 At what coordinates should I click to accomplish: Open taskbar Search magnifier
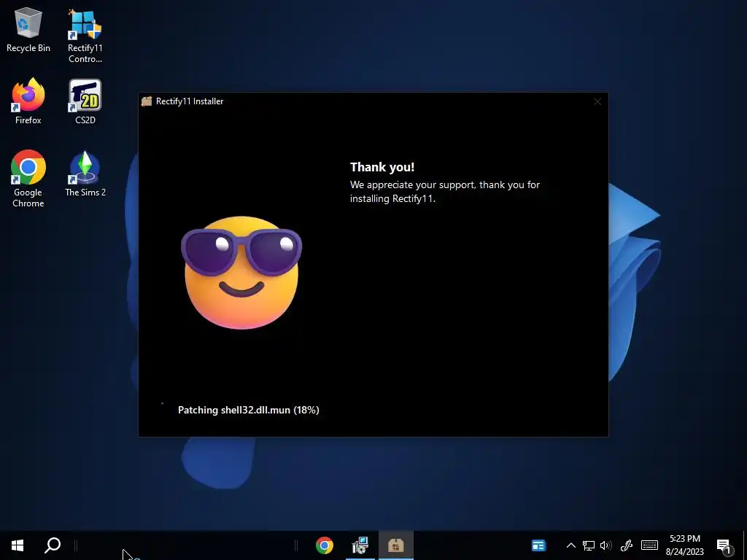pyautogui.click(x=53, y=545)
